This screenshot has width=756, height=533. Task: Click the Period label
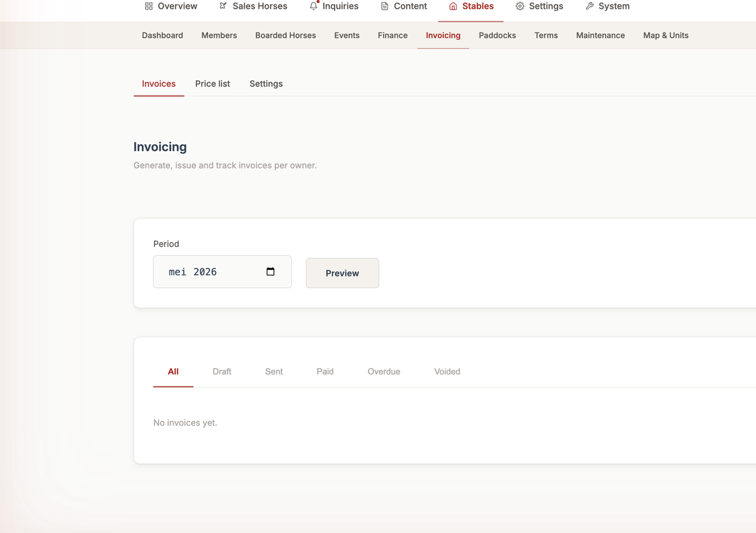point(166,244)
